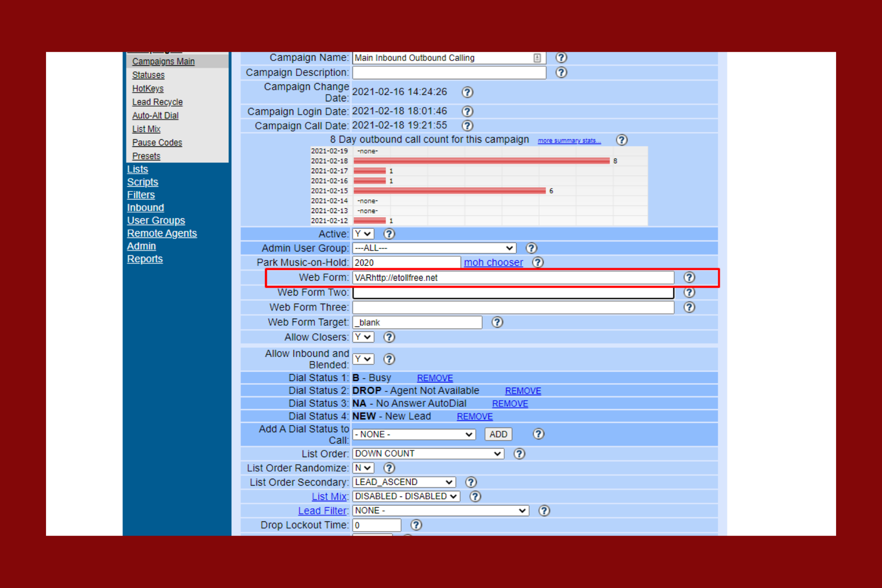882x588 pixels.
Task: Open help for Drop Lockout Time
Action: (416, 525)
